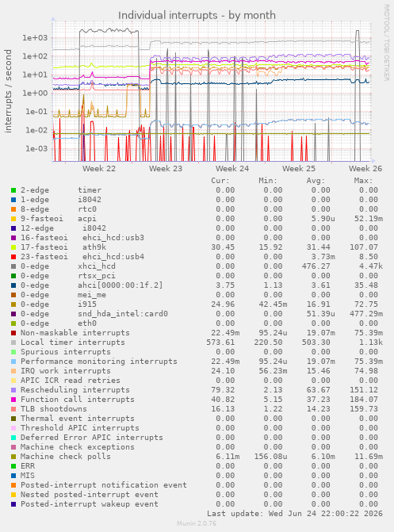This screenshot has height=532, width=394.
Task: Click the 'rtsx_pci' legend label
Action: click(x=97, y=276)
